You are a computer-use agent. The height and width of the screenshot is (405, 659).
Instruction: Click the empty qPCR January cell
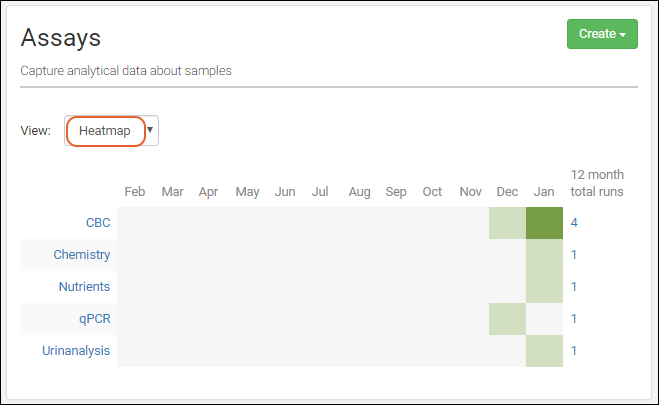544,319
